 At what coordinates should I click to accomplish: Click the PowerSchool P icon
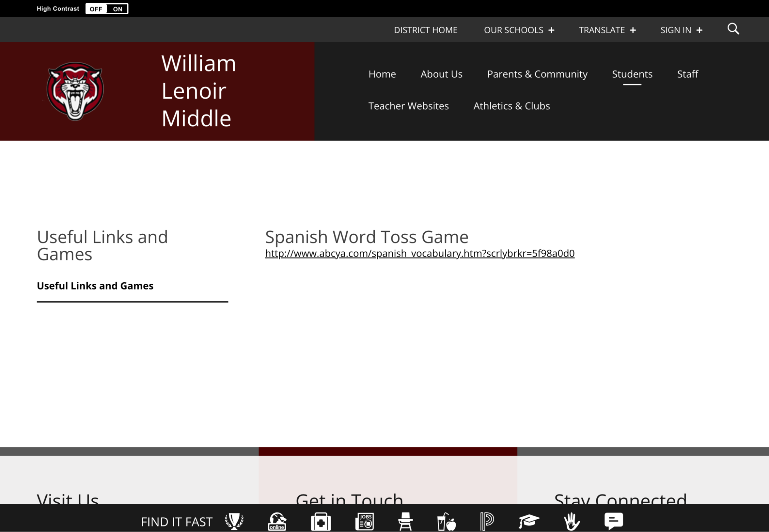pyautogui.click(x=487, y=521)
